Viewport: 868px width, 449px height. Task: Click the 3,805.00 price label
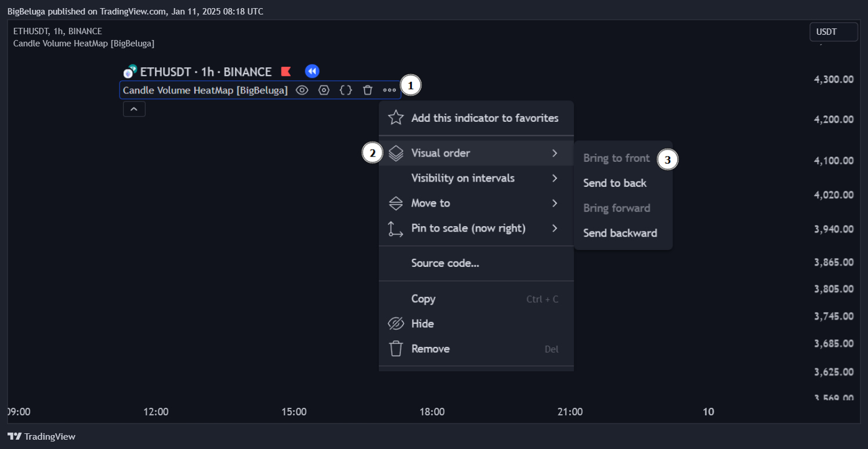coord(834,289)
